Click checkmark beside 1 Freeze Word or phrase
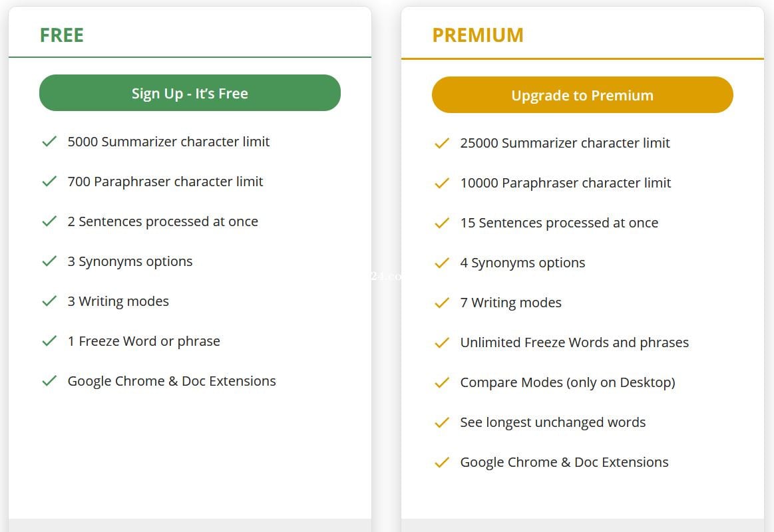 [49, 341]
